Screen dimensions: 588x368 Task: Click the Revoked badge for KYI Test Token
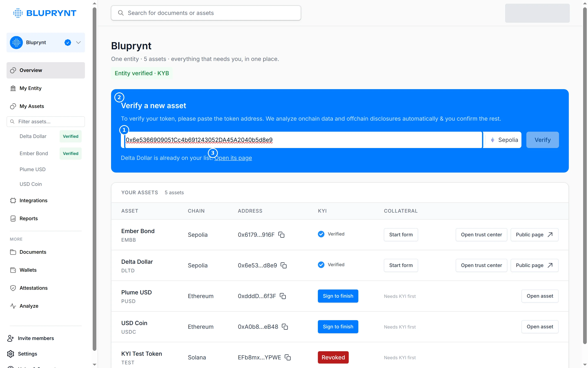point(333,357)
